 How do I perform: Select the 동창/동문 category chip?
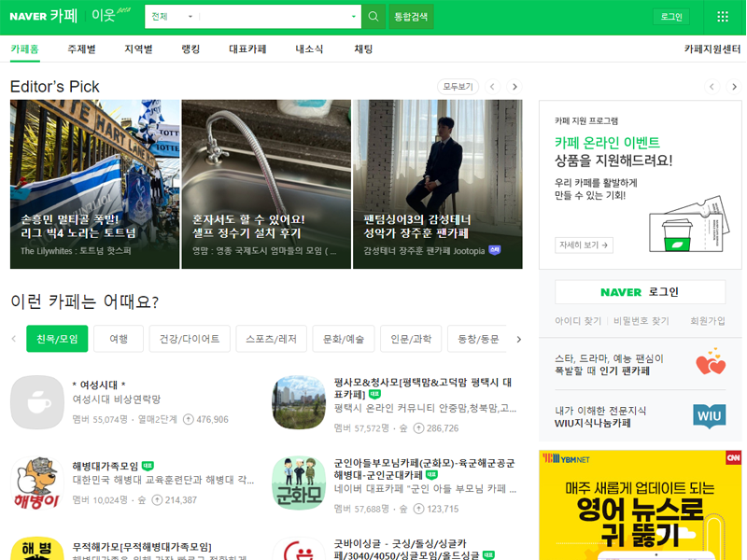click(x=478, y=339)
